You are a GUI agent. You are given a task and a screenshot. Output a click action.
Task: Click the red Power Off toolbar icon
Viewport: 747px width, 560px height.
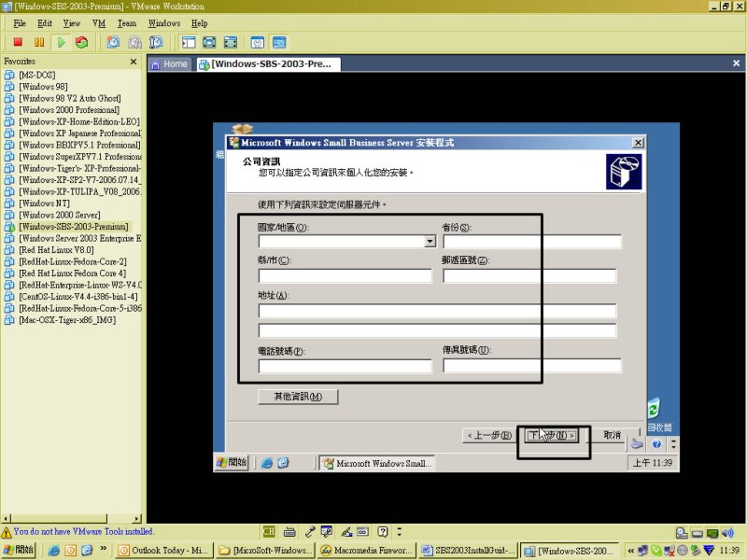pyautogui.click(x=18, y=42)
